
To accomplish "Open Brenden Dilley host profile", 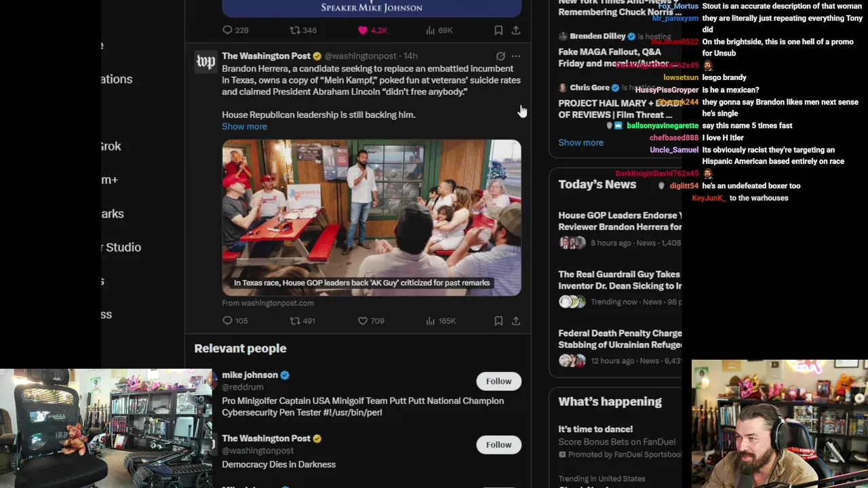I will pyautogui.click(x=597, y=36).
